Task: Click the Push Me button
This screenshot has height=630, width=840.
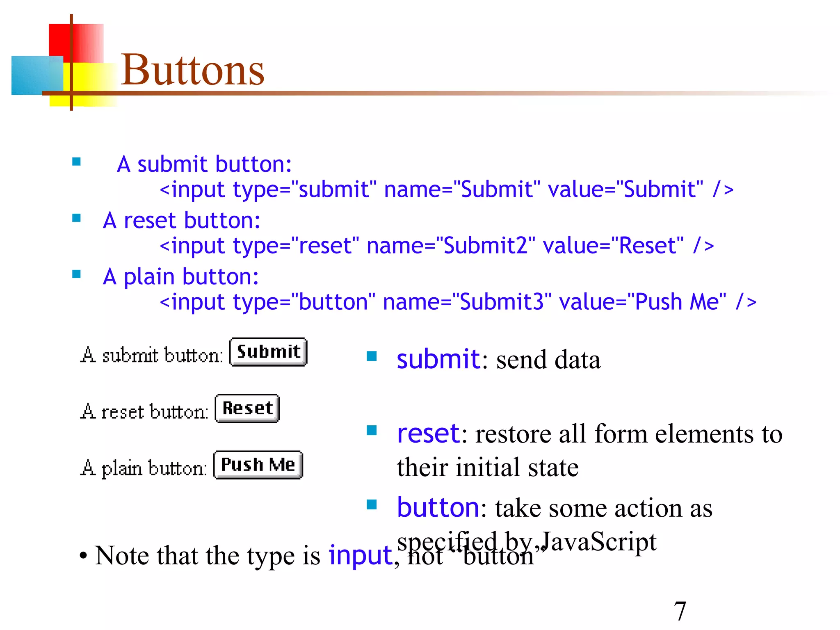Action: pos(258,465)
